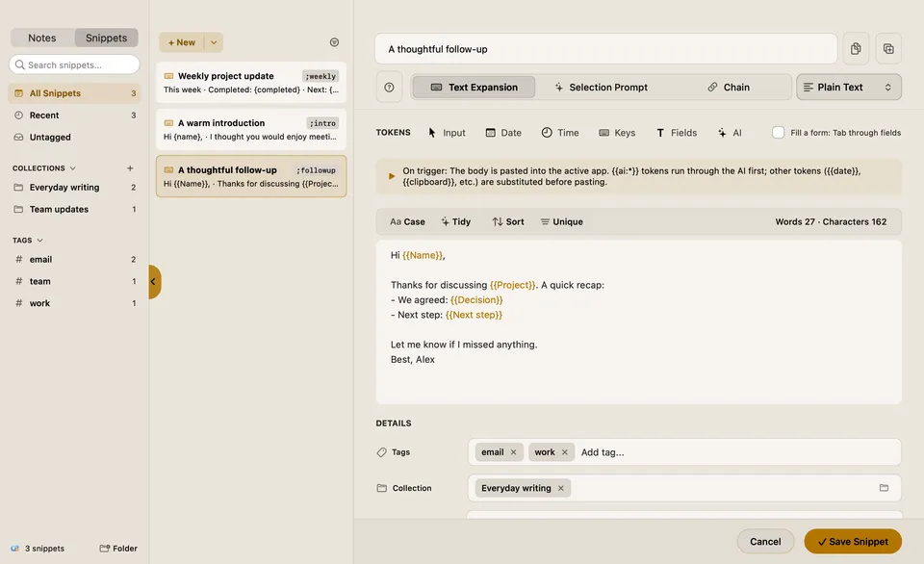This screenshot has height=564, width=924.
Task: Click {{Name}} token in editor body
Action: click(423, 255)
